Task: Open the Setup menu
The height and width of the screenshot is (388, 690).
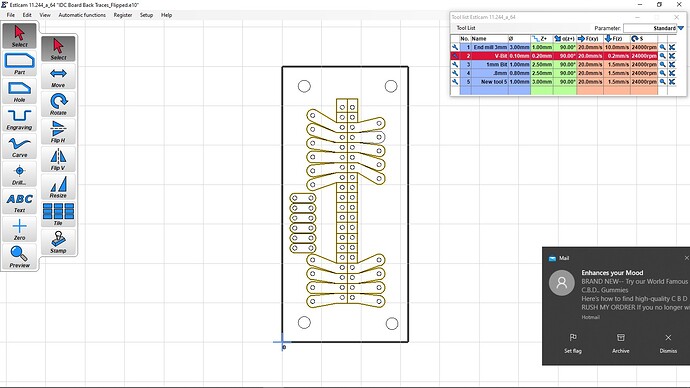Action: [146, 15]
